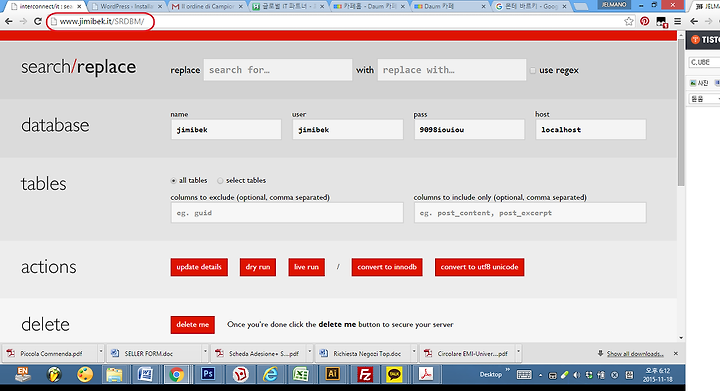720x391 pixels.
Task: Open downloaded Piccola Commenda.pdf file
Action: [51, 353]
